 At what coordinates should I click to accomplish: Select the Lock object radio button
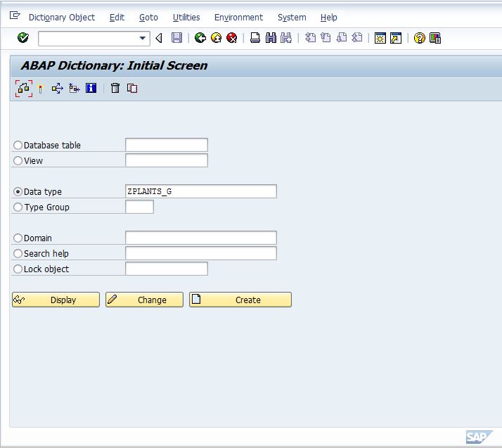pyautogui.click(x=18, y=269)
